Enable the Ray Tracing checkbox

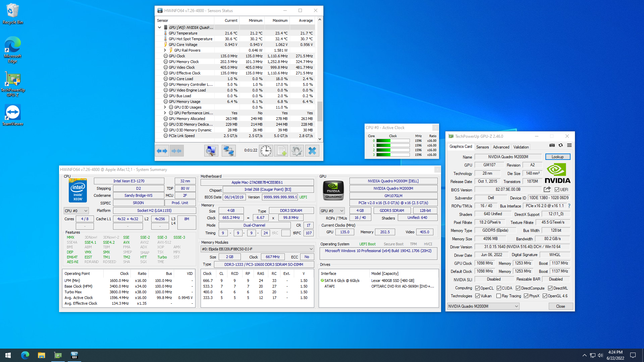click(x=498, y=296)
